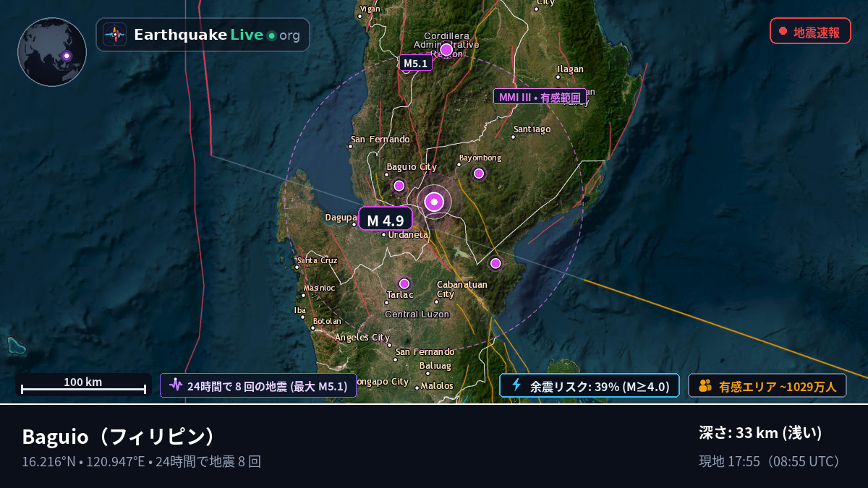Click the Botolan town label
868x488 pixels.
pyautogui.click(x=327, y=321)
